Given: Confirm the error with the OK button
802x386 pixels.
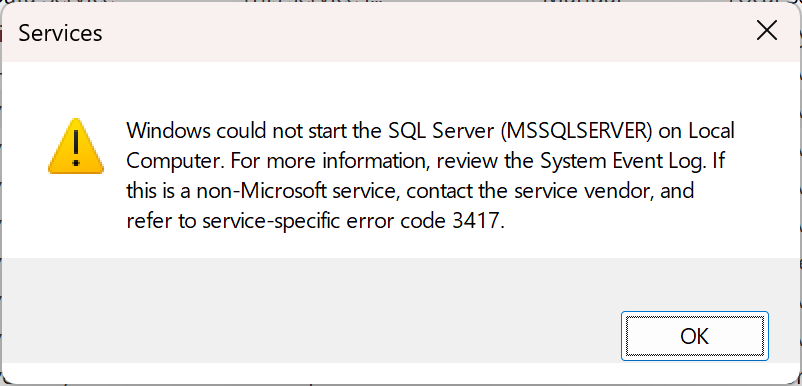Looking at the screenshot, I should click(695, 336).
